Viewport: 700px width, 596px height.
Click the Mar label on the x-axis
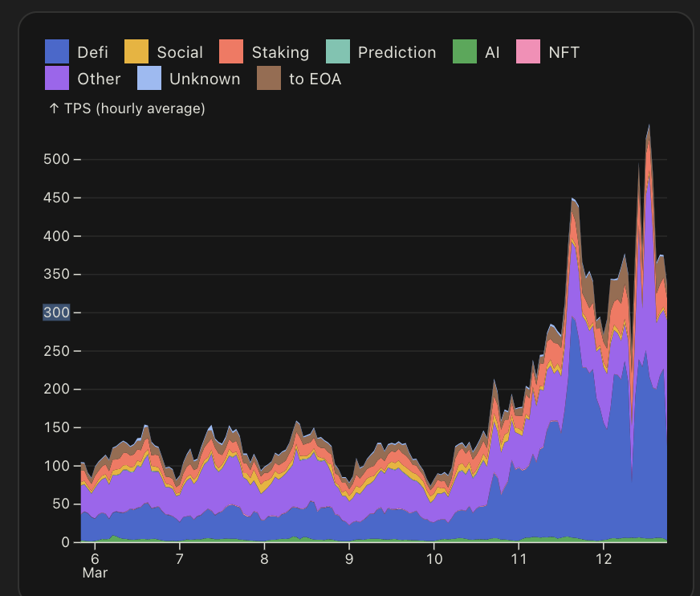point(95,573)
